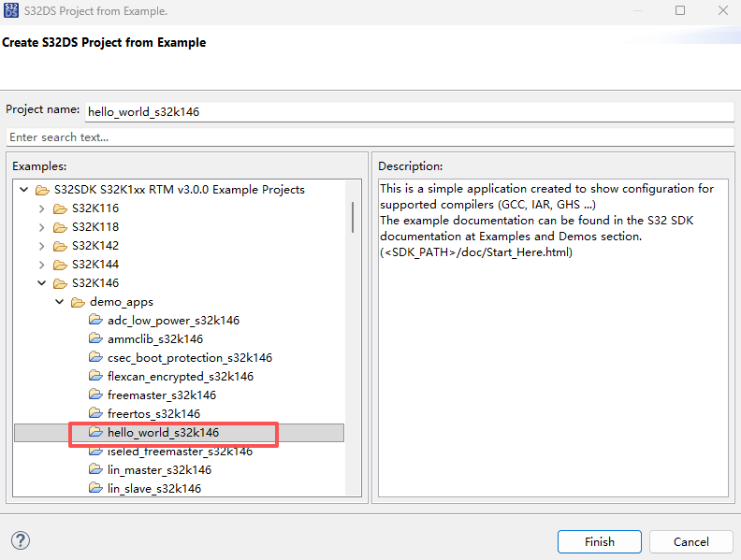Select S32K142 in the examples tree
The height and width of the screenshot is (560, 741).
[x=95, y=246]
